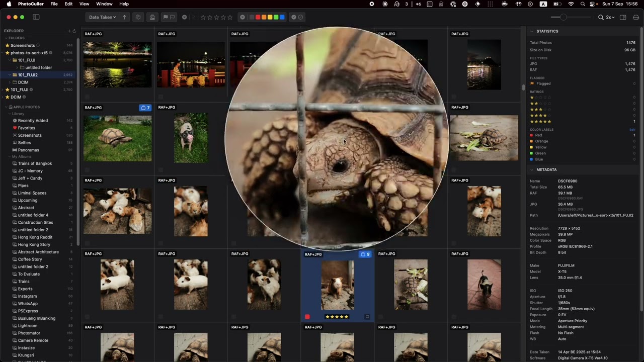Select the blue color filter swatch

tap(282, 17)
